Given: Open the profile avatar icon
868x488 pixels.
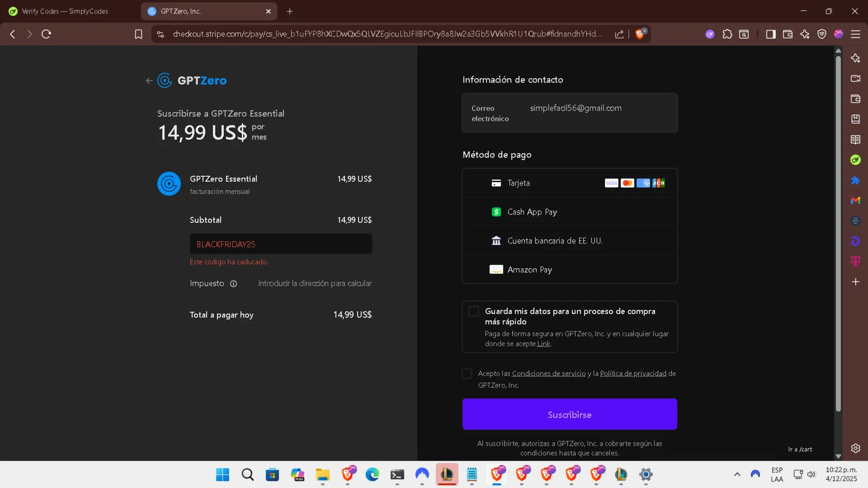Looking at the screenshot, I should click(x=838, y=34).
